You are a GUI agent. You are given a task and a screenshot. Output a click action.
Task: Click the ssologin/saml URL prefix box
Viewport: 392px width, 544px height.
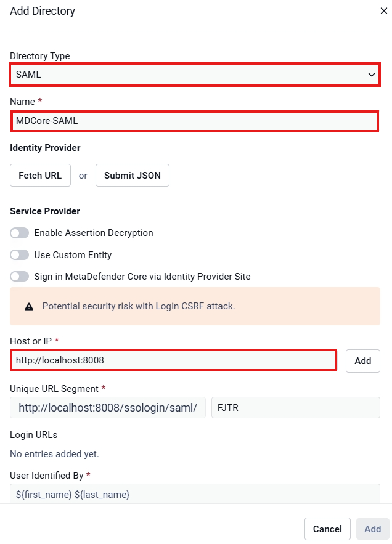tap(108, 408)
